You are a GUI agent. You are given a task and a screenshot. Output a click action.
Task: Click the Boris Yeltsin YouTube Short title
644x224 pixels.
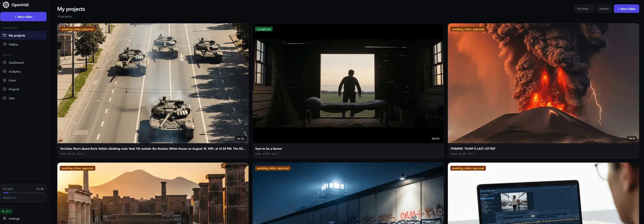click(x=153, y=149)
